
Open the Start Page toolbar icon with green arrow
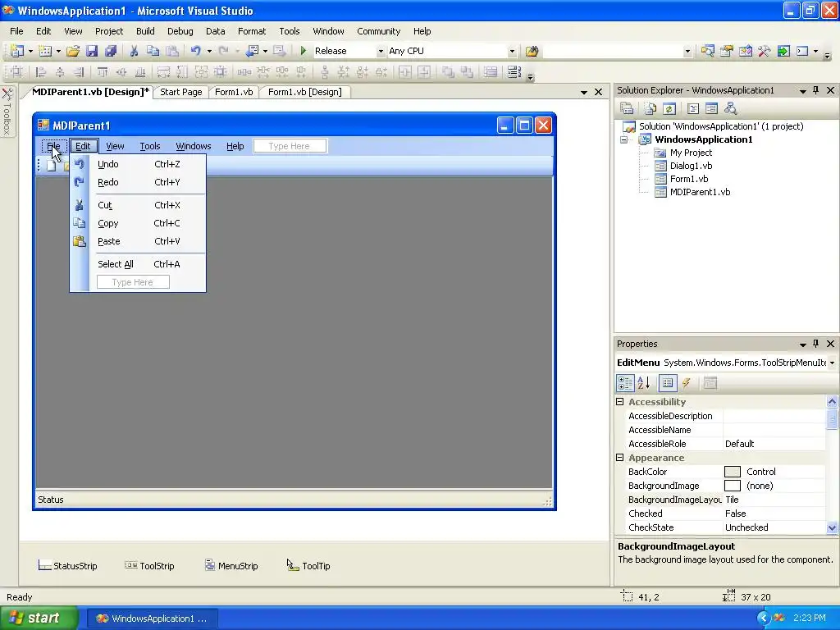(783, 51)
